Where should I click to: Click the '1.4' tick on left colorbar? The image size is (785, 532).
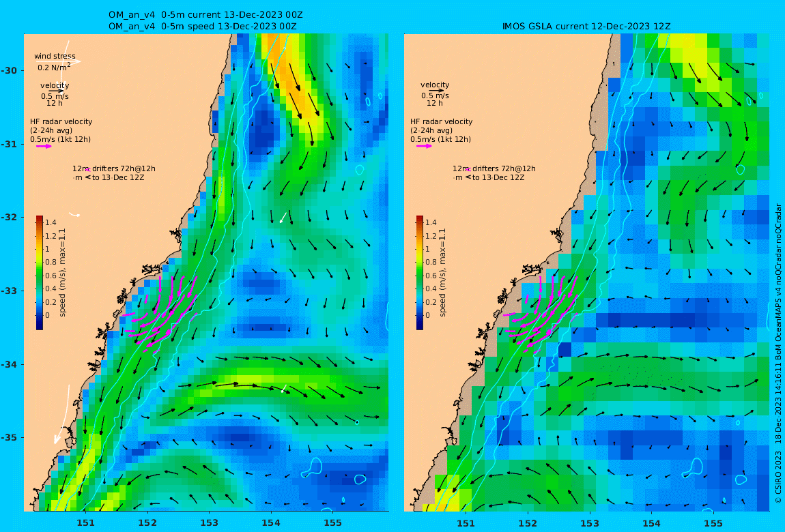(51, 222)
